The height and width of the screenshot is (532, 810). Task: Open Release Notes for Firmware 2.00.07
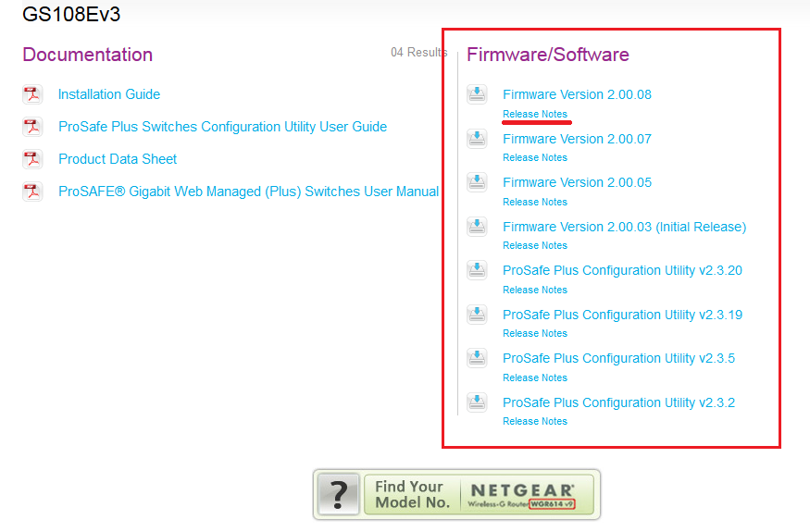[x=535, y=157]
